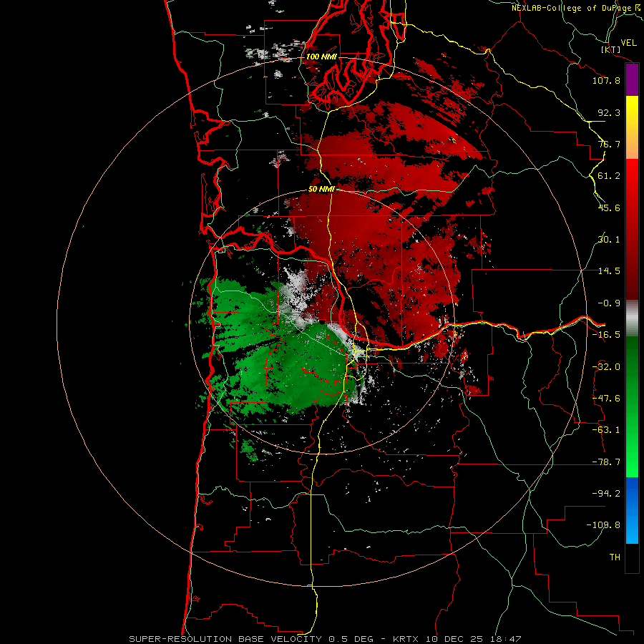Select the 107.8 value on velocity scale

coord(606,80)
